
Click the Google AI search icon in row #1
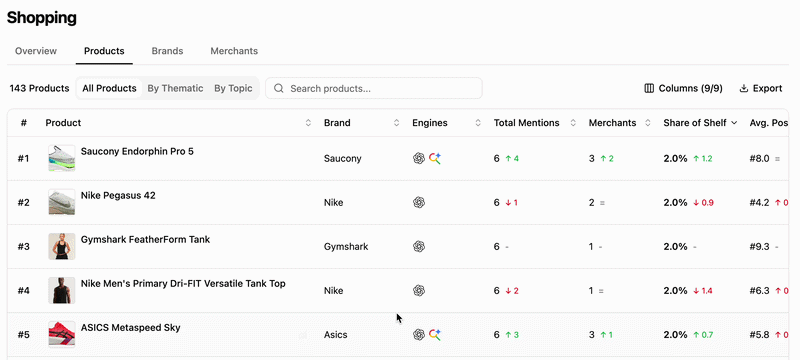(x=435, y=159)
